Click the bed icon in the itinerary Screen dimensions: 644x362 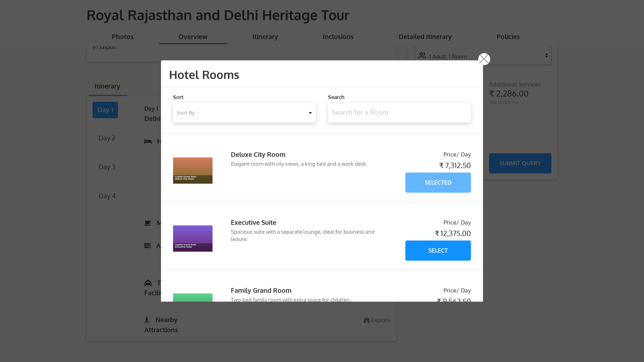point(148,141)
